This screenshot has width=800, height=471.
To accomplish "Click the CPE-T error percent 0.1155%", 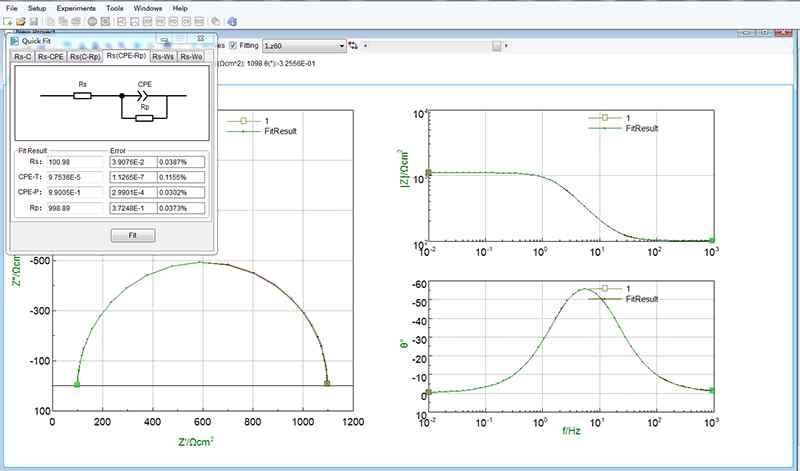I will coord(181,178).
